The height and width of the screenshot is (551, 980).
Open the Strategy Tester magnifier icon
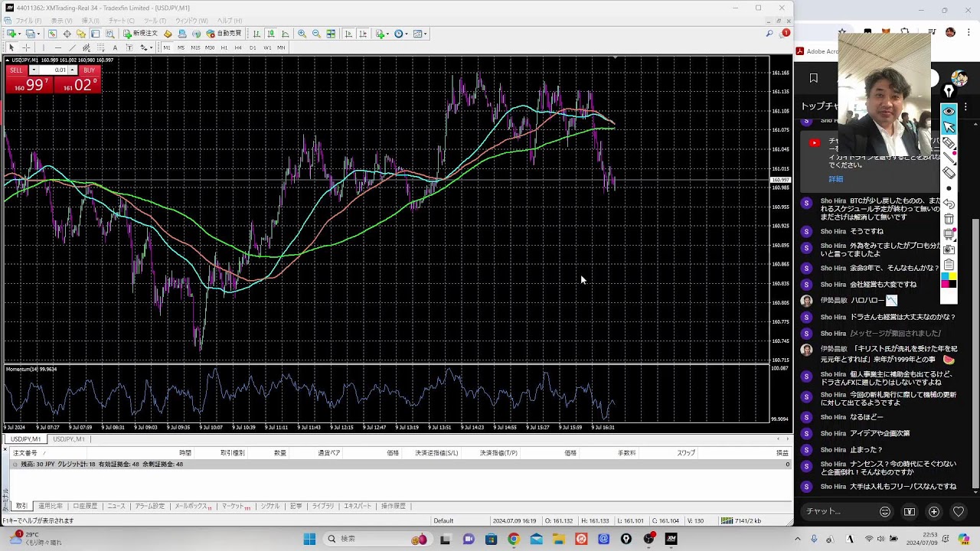click(110, 34)
